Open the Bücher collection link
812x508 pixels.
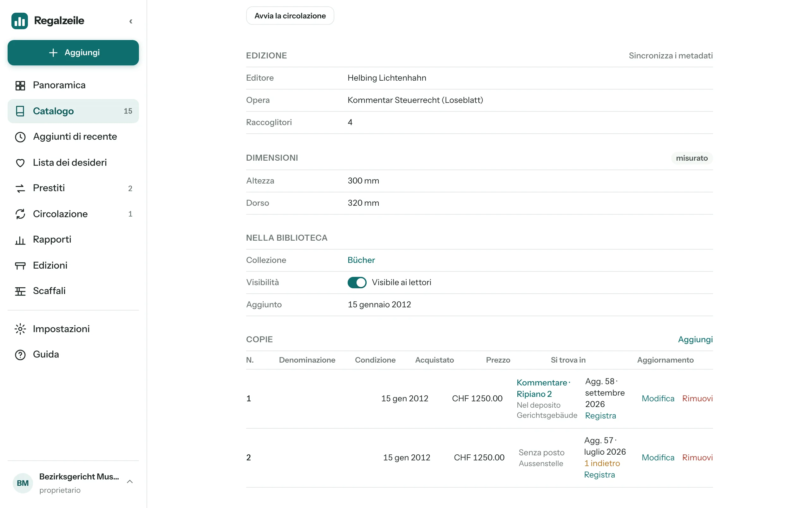[x=361, y=260]
